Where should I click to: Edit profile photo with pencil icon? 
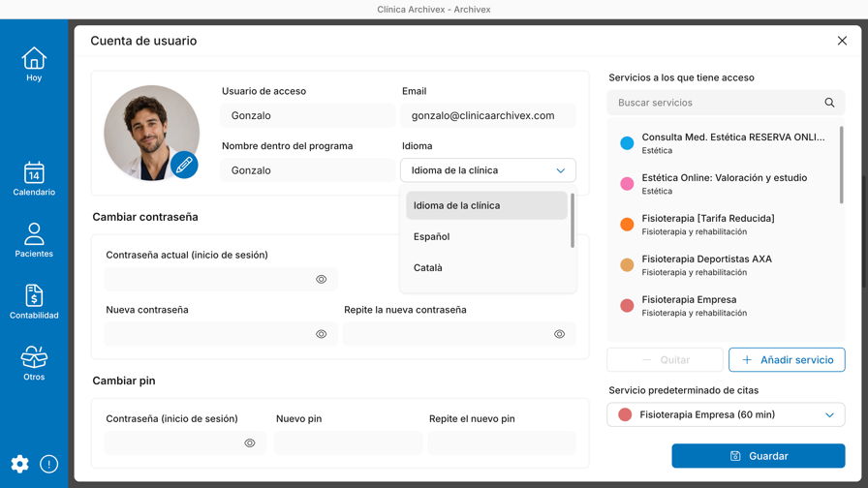tap(184, 165)
